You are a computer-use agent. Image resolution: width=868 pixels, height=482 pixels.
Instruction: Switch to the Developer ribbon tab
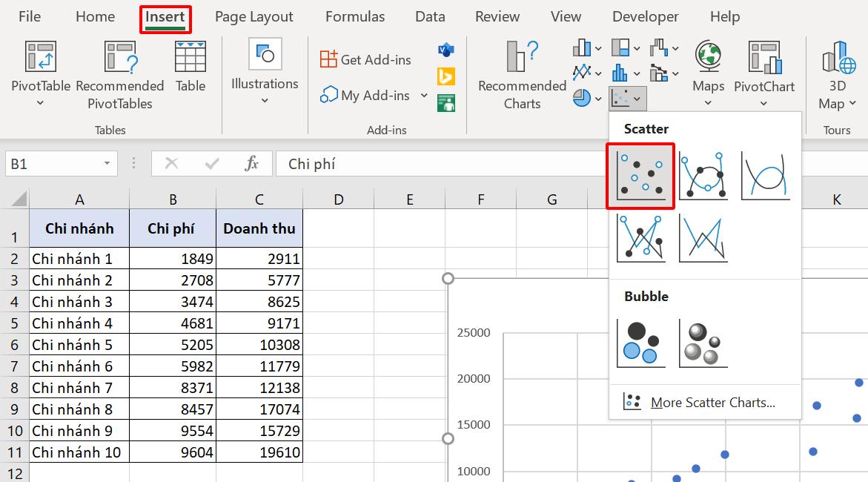pos(645,16)
